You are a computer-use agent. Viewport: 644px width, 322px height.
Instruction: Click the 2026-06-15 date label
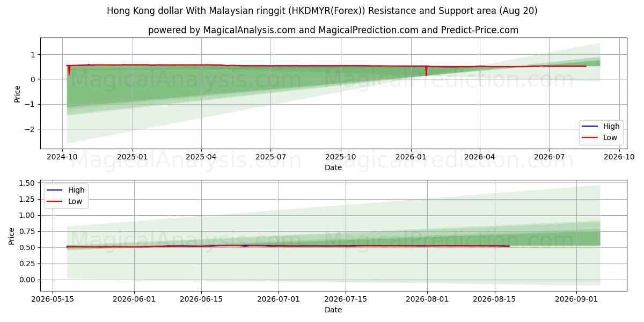point(201,299)
